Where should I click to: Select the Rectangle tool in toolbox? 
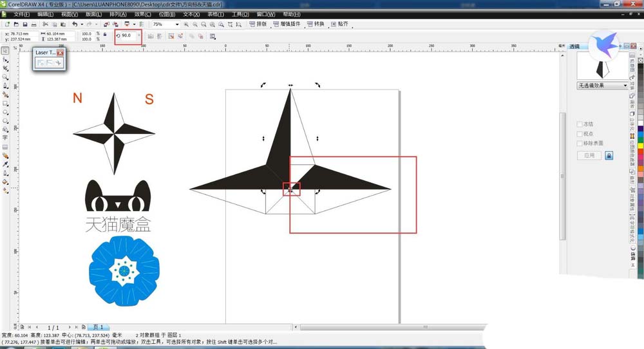point(5,103)
